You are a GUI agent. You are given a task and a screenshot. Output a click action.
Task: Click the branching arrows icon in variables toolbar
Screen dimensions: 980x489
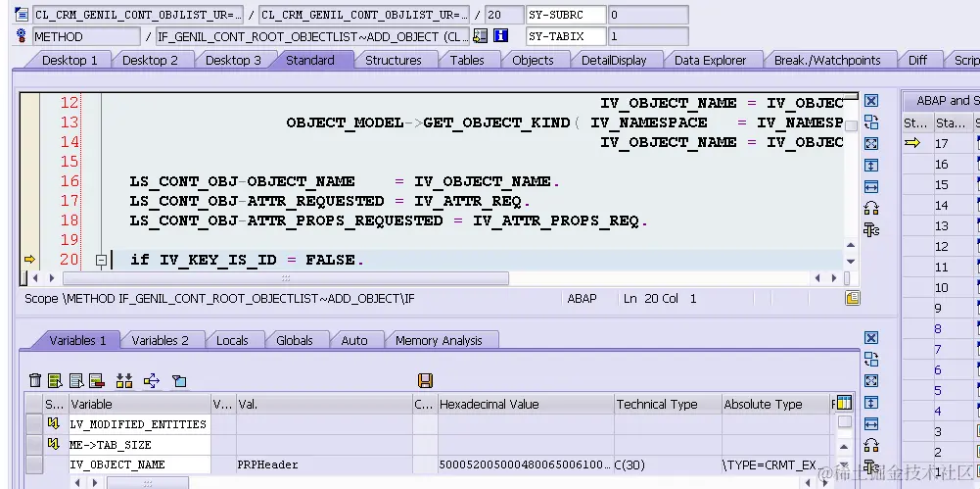click(x=151, y=380)
